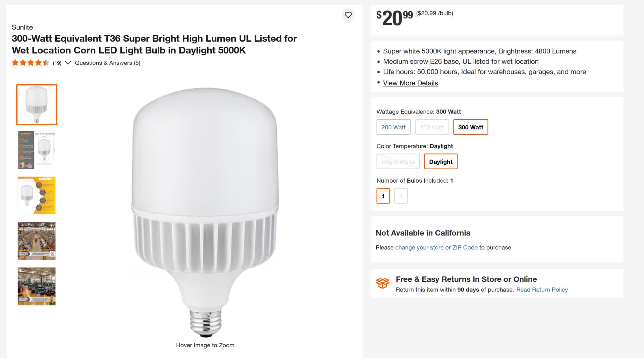The height and width of the screenshot is (358, 644).
Task: Select the 200 Watt option
Action: click(393, 127)
